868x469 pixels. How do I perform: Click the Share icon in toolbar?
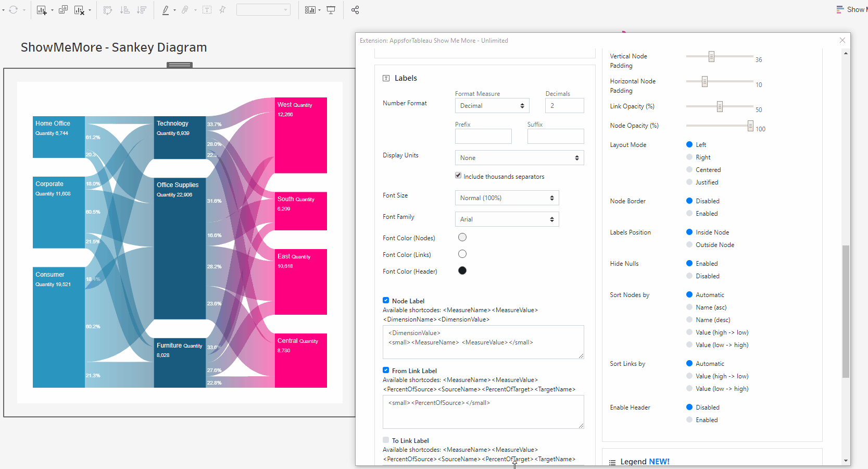tap(355, 10)
